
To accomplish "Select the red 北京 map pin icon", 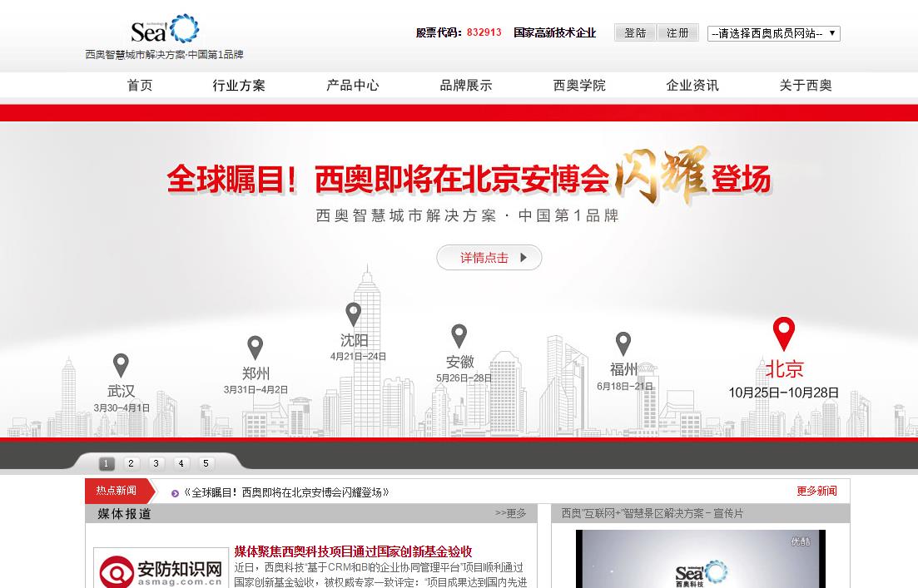I will 784,334.
